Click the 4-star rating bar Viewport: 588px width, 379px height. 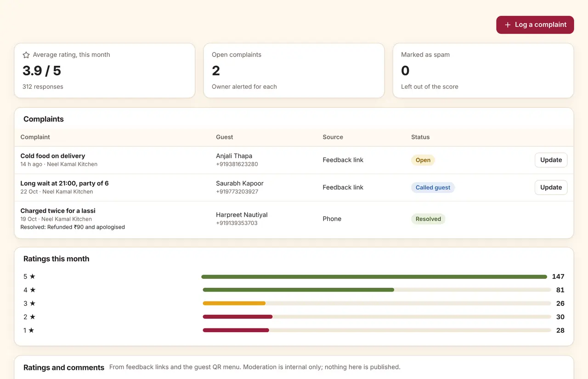click(377, 290)
